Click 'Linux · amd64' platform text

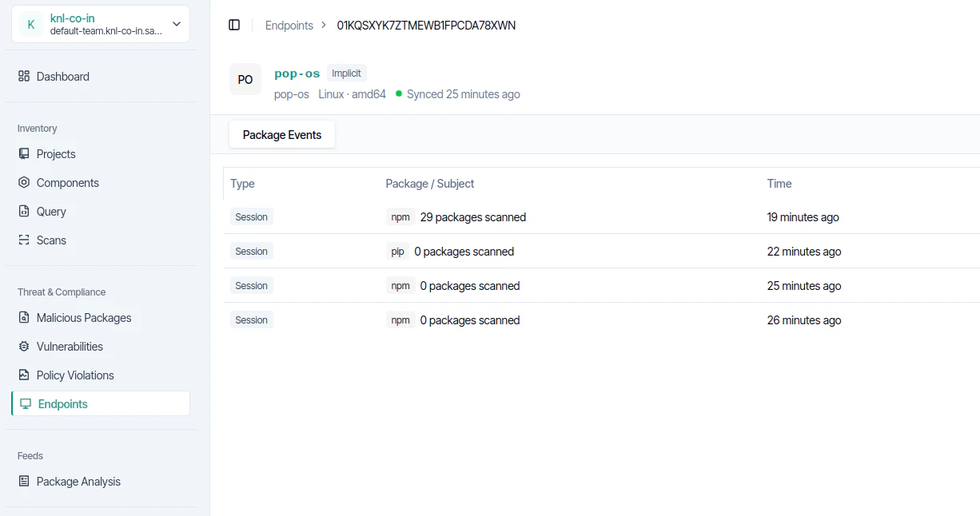(x=353, y=94)
